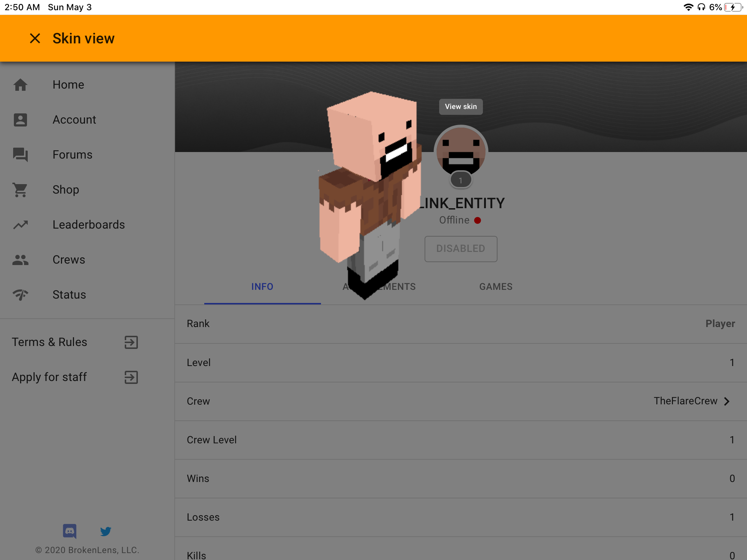747x560 pixels.
Task: Open the Terms & Rules link
Action: 49,342
